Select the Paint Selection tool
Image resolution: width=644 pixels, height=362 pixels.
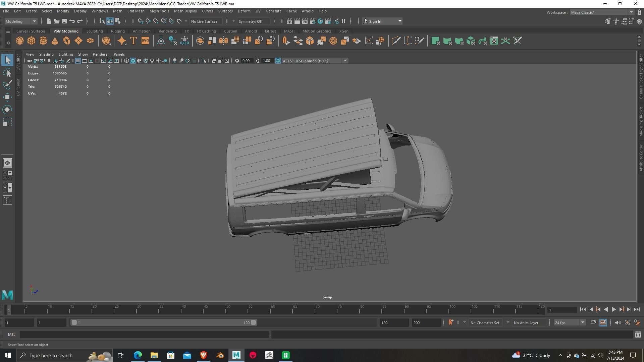coord(7,85)
